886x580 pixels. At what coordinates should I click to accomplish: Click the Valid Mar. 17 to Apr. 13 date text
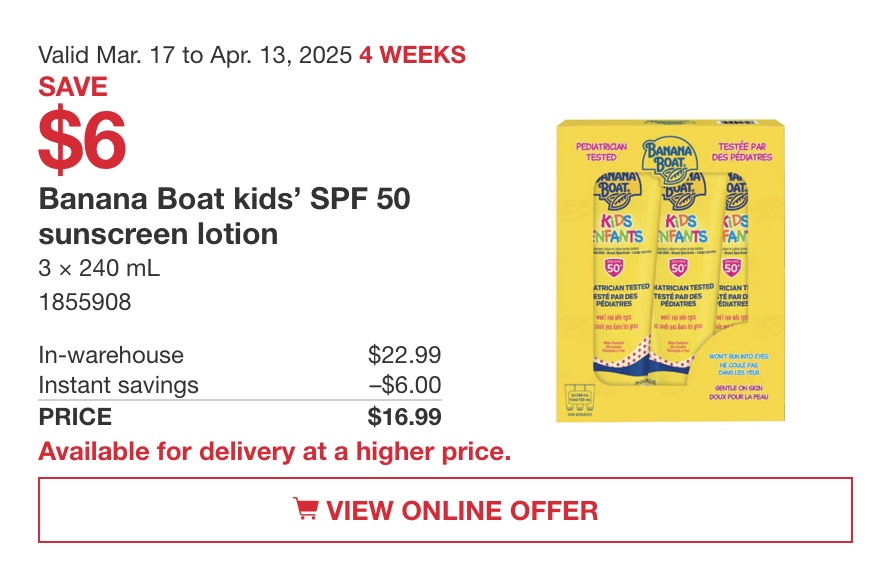pyautogui.click(x=195, y=55)
